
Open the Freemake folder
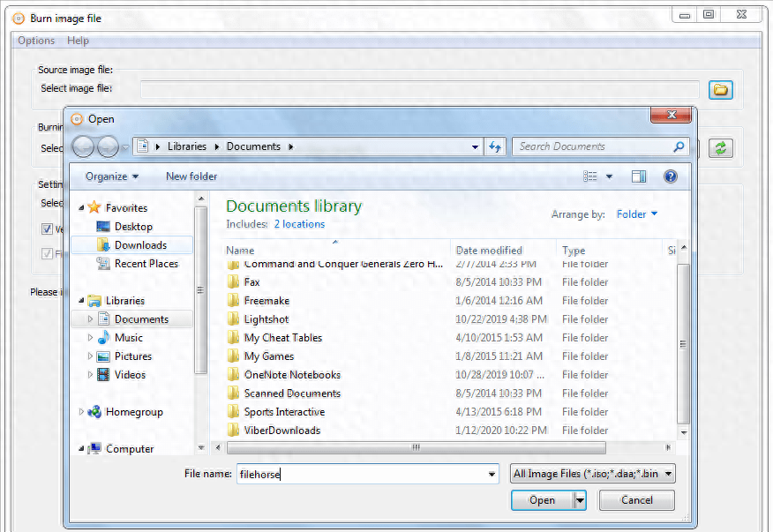click(x=265, y=301)
